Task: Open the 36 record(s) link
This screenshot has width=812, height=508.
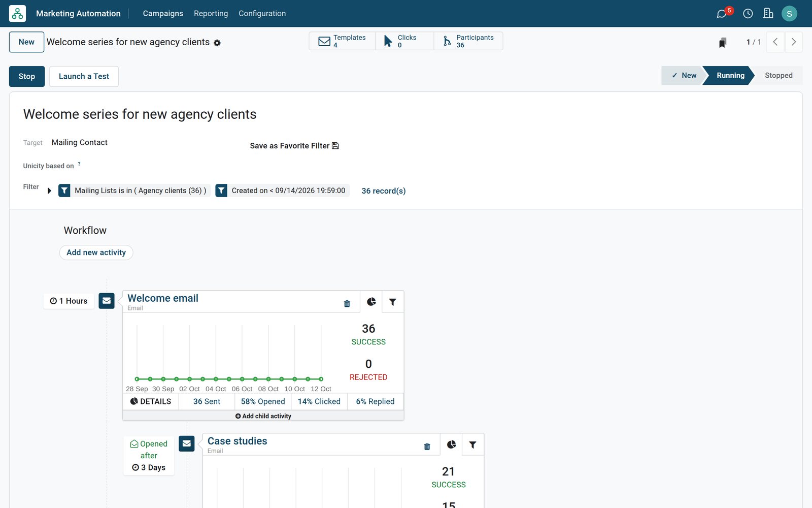Action: coord(384,191)
